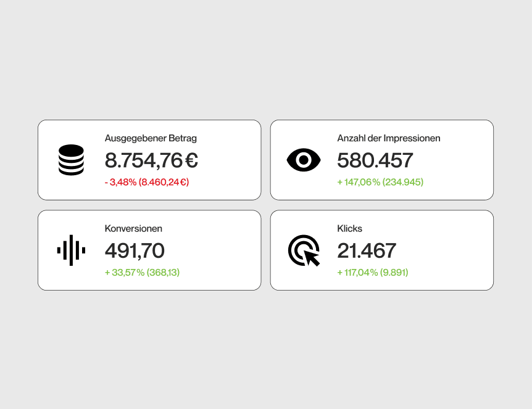Click the coin stack icon

coord(71,160)
